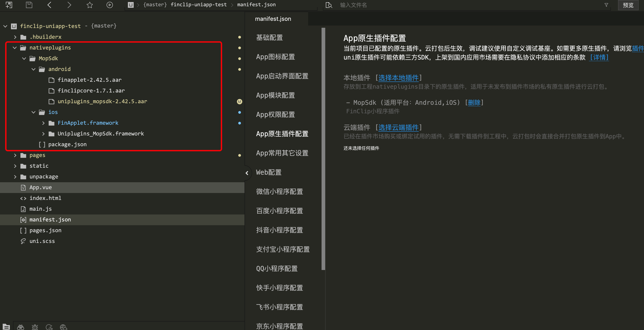Expand the pages folder

[x=15, y=155]
